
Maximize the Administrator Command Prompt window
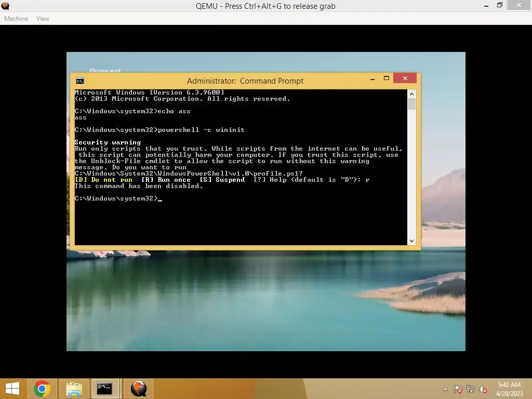point(386,78)
